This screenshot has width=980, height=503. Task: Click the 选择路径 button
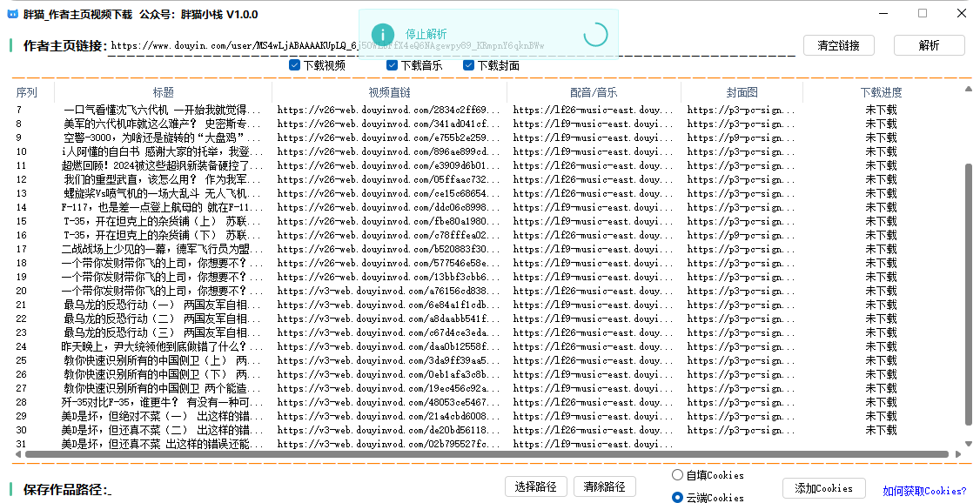[535, 486]
